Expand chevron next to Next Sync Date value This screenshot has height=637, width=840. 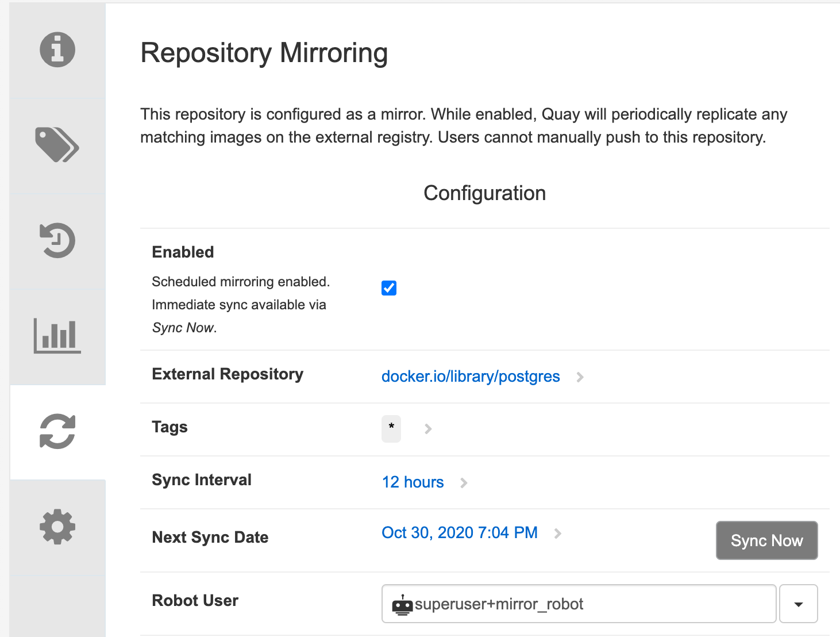[x=557, y=534]
